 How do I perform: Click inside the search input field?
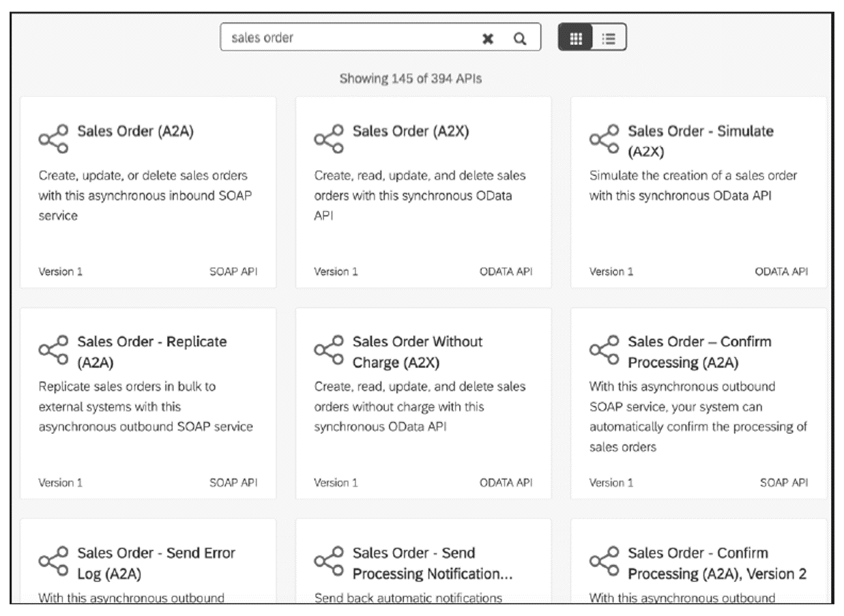click(x=341, y=39)
